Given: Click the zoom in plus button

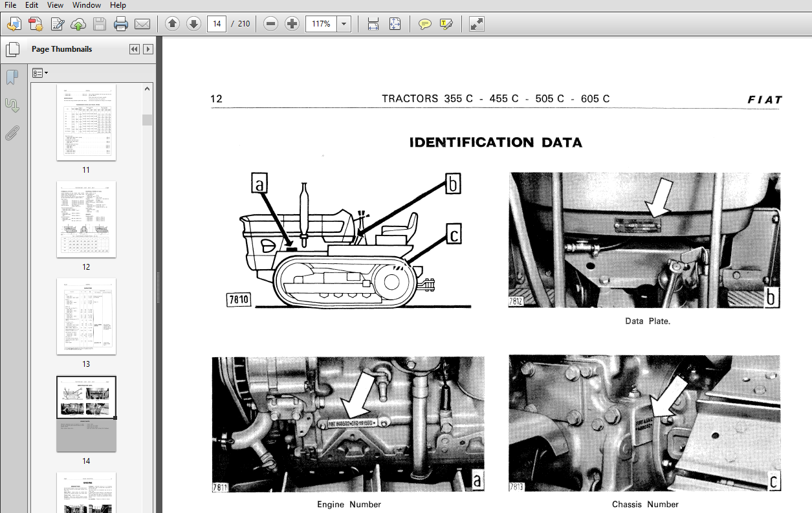Looking at the screenshot, I should point(292,24).
